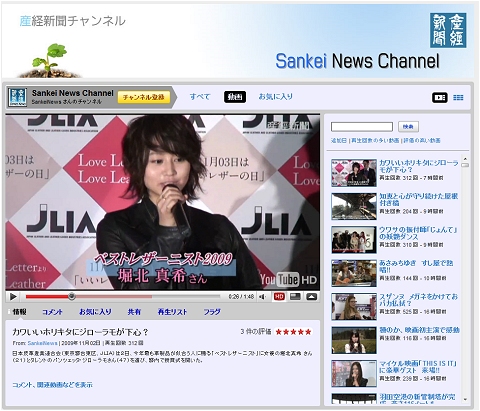Open the 知恵と心が守り続けた屋根付き橋 title link
480x411 pixels.
tap(418, 199)
